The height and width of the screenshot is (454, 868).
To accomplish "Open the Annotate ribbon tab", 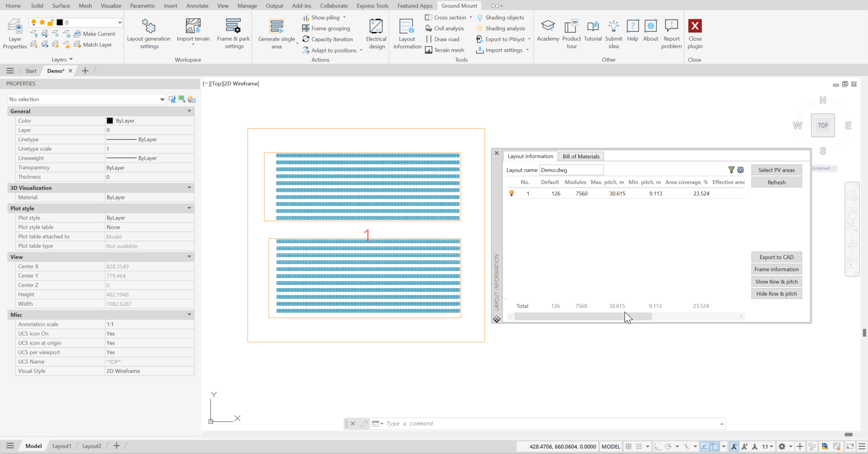I will pos(197,6).
